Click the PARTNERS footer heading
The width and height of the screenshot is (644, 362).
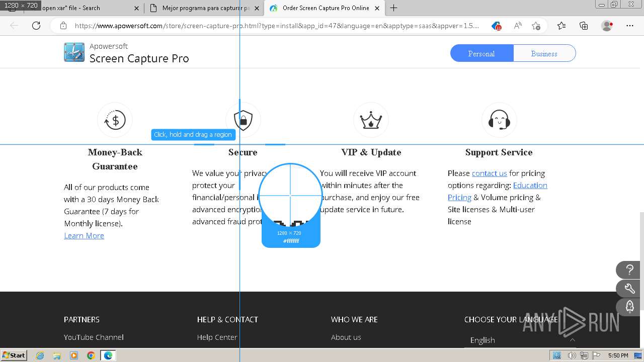tap(82, 319)
